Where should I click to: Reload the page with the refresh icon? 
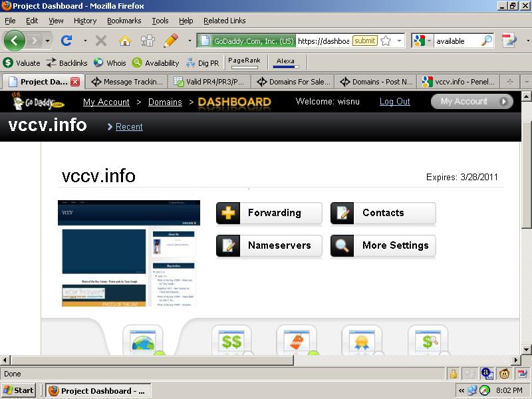[66, 41]
